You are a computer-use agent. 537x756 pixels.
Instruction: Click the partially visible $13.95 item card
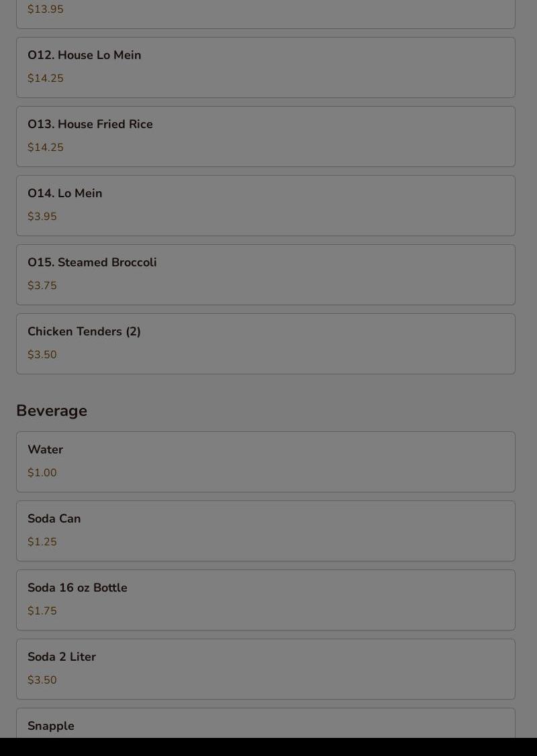click(265, 13)
